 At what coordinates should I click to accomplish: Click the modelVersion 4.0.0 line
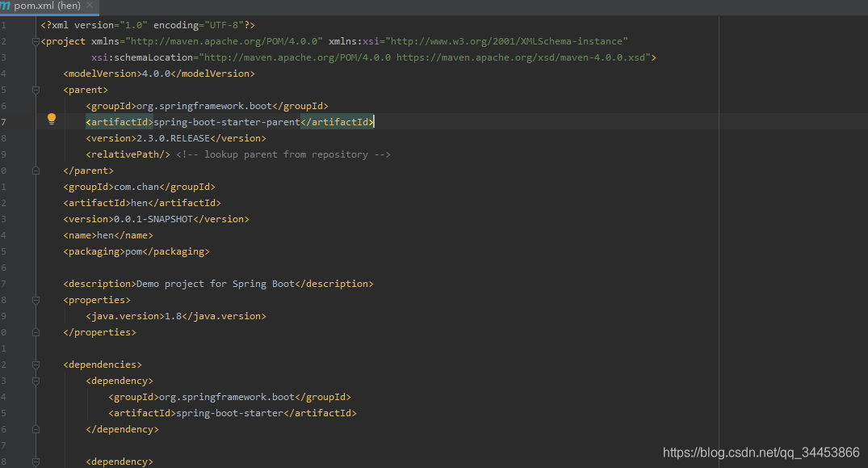point(159,73)
